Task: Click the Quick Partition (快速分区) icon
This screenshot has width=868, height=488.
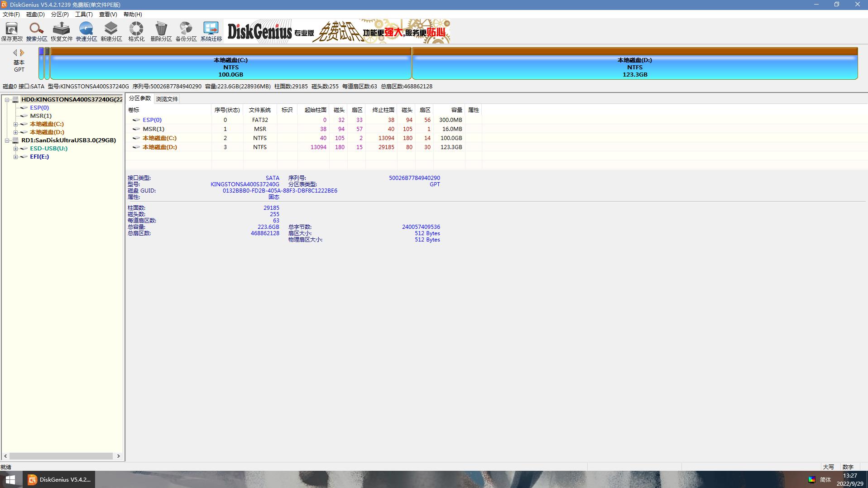Action: [86, 31]
